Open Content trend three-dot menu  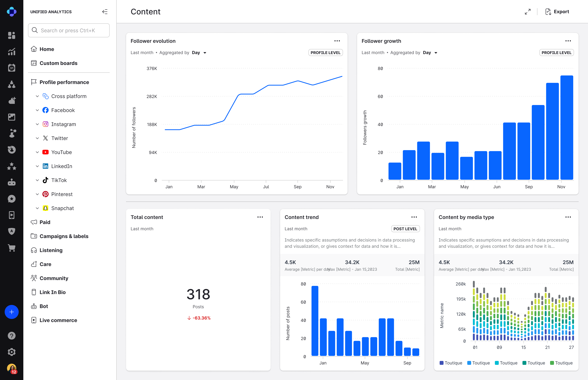pos(414,217)
